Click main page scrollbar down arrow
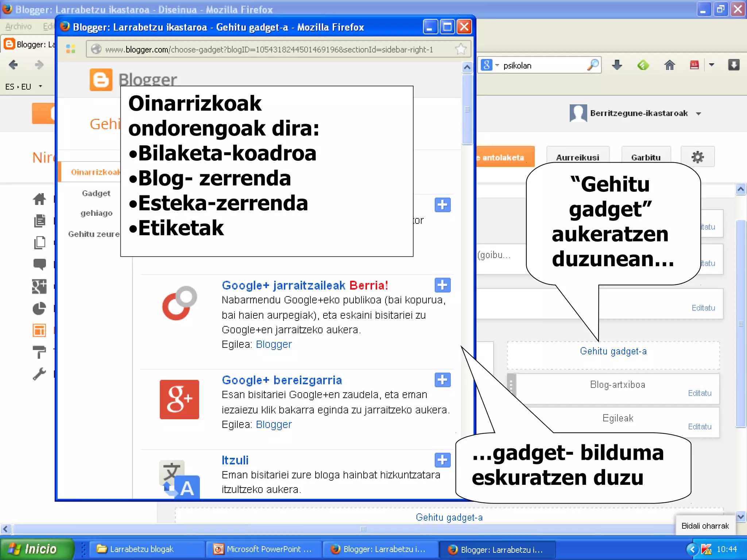The height and width of the screenshot is (560, 747). point(740,516)
